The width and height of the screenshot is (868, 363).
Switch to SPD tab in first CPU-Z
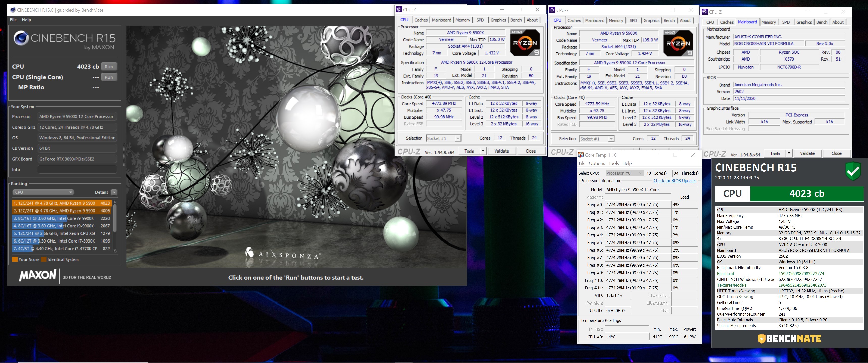pyautogui.click(x=480, y=20)
